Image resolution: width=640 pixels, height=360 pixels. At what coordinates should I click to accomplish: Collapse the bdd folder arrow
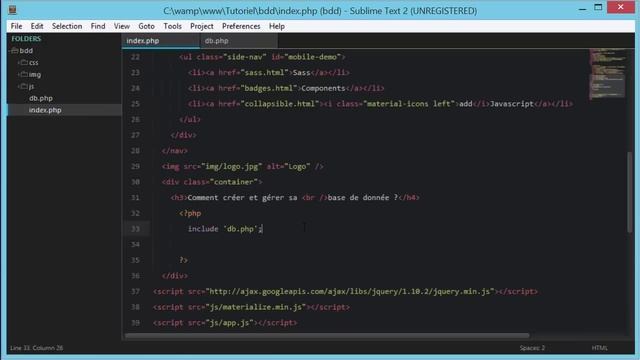point(10,51)
